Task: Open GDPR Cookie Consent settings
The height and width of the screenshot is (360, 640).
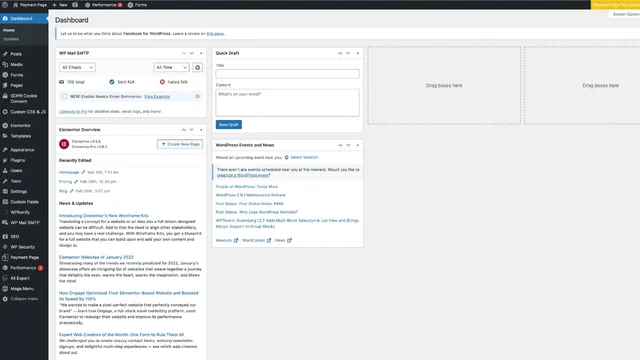Action: coord(23,98)
